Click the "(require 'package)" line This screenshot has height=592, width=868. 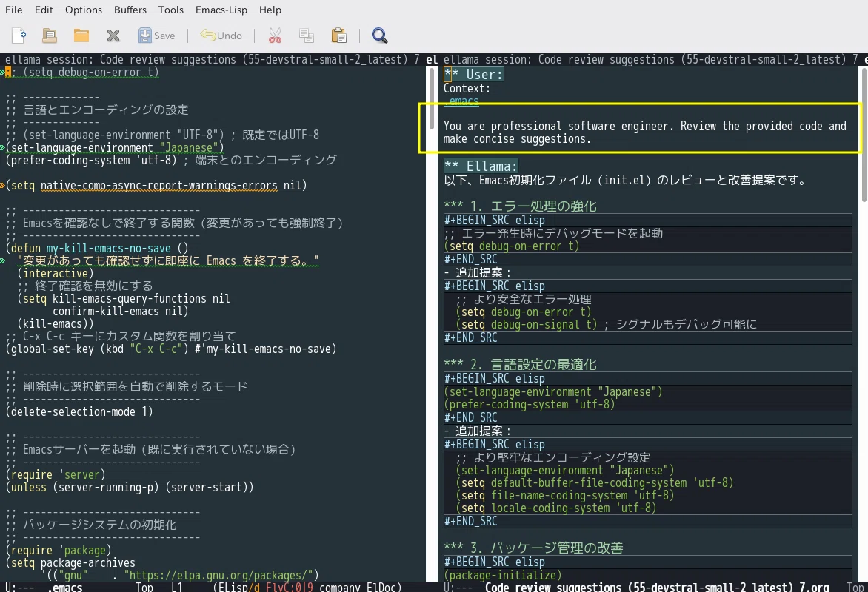click(58, 551)
